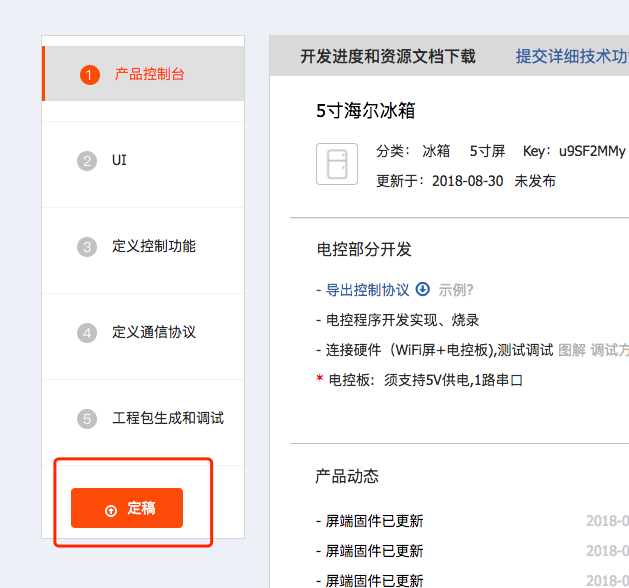The height and width of the screenshot is (588, 629).
Task: Click the orange step 1 circle icon
Action: [x=90, y=75]
